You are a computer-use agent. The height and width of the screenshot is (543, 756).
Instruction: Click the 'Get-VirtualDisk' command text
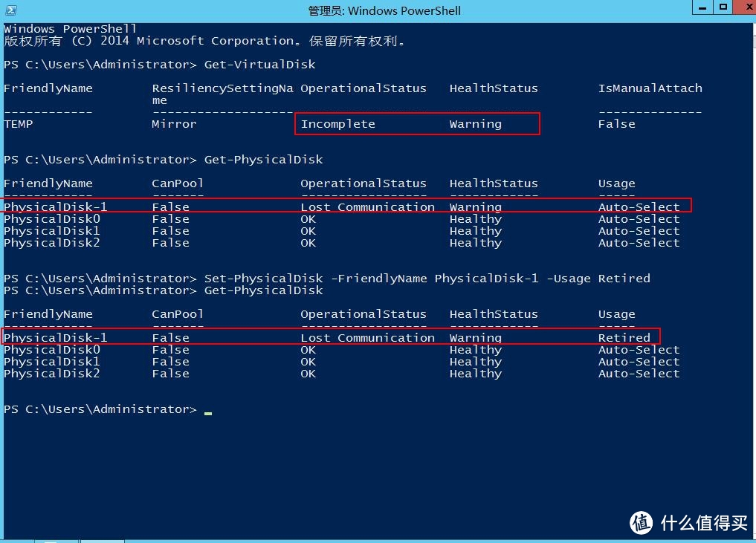pos(259,65)
